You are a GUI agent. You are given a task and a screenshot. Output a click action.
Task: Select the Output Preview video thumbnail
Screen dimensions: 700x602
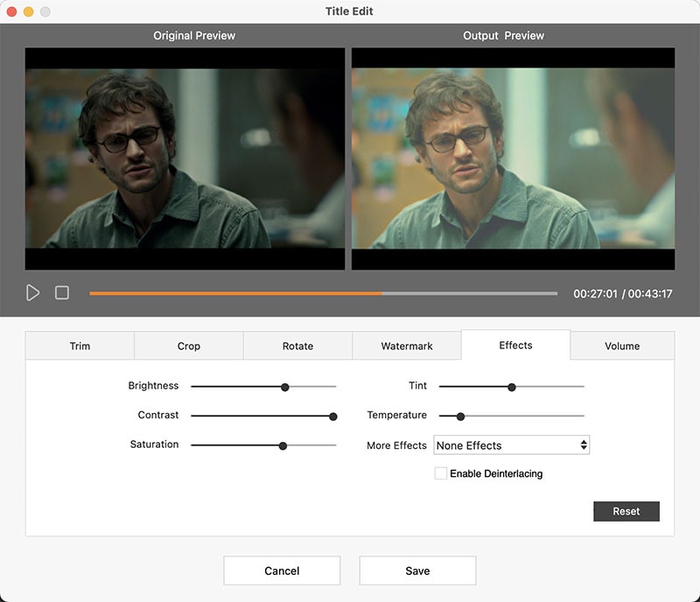tap(512, 160)
